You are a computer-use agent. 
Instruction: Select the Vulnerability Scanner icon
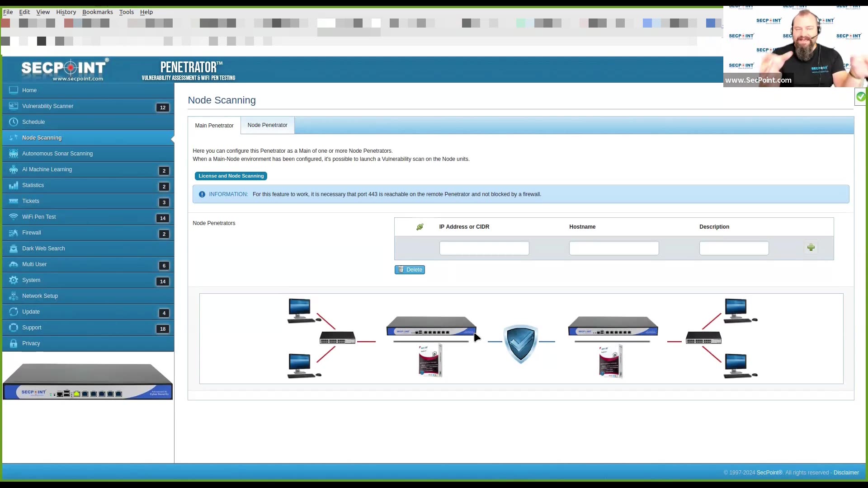[x=14, y=106]
